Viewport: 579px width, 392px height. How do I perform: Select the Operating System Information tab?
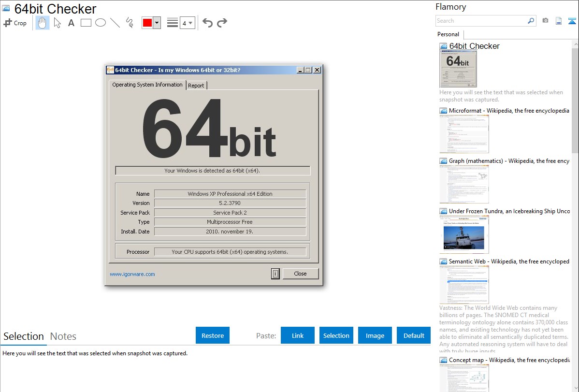(147, 85)
